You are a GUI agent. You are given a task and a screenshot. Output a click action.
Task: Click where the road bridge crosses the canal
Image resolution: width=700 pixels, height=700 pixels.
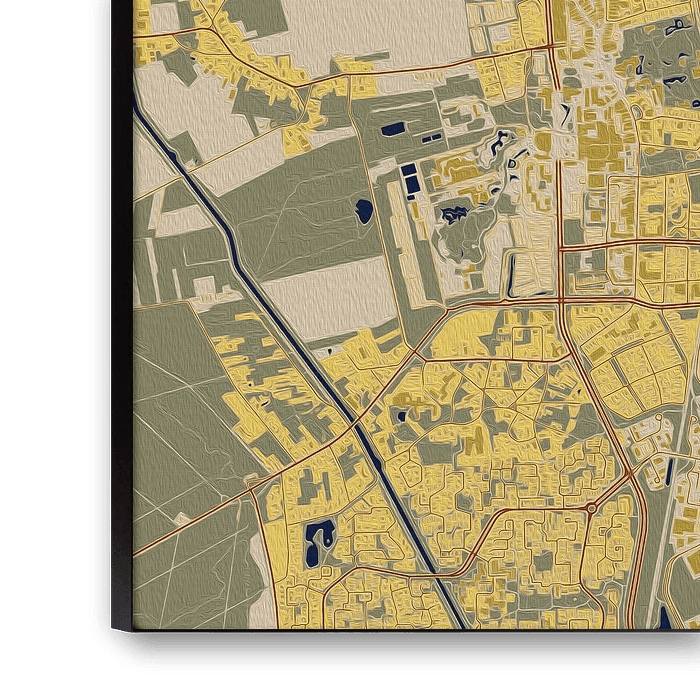click(357, 425)
